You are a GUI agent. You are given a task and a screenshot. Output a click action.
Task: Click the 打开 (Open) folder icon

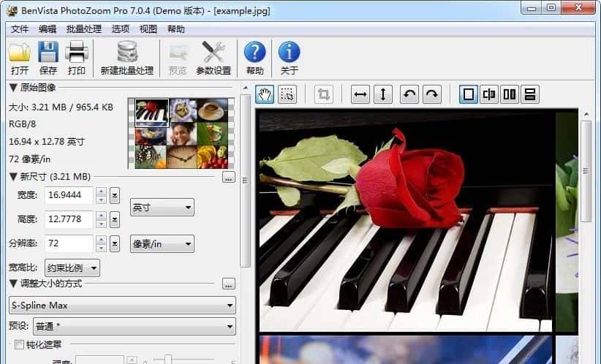(x=20, y=53)
